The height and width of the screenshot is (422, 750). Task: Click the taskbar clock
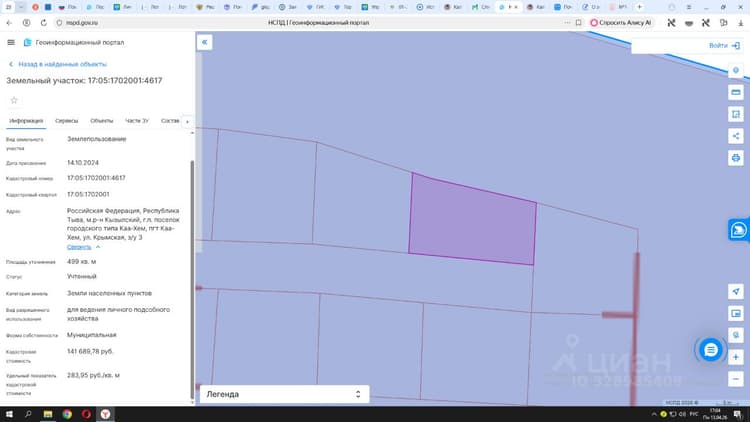pos(715,414)
